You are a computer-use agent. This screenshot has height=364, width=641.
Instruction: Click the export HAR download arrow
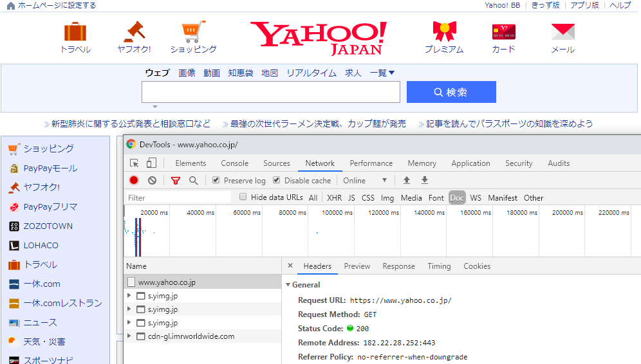click(x=425, y=181)
